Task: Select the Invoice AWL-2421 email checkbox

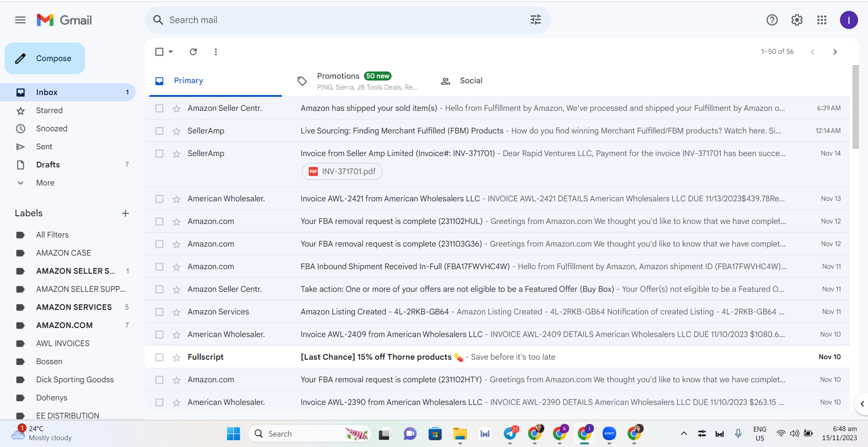Action: coord(159,199)
